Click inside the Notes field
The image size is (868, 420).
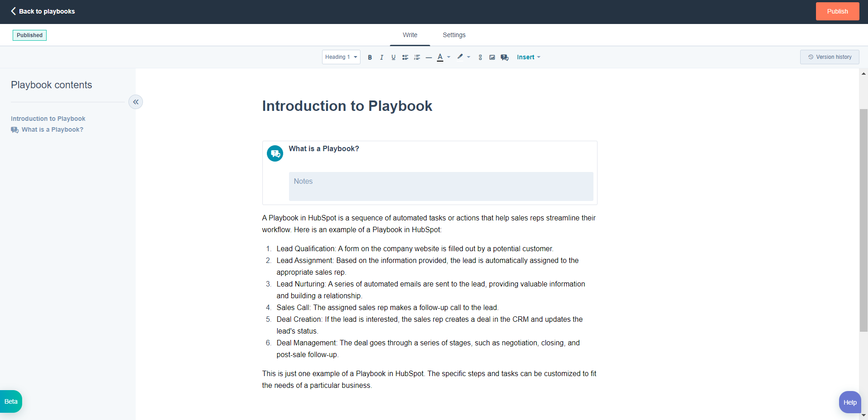click(x=441, y=186)
